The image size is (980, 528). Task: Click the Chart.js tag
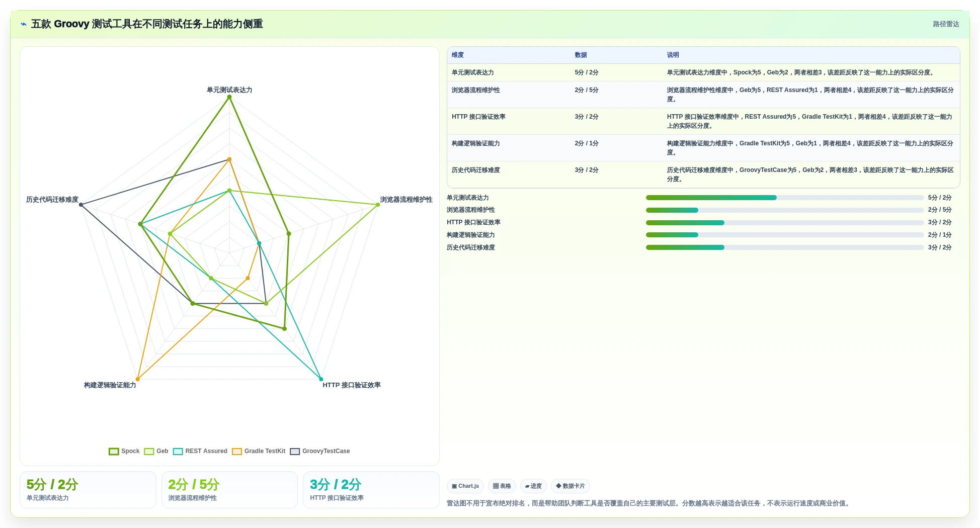coord(465,486)
